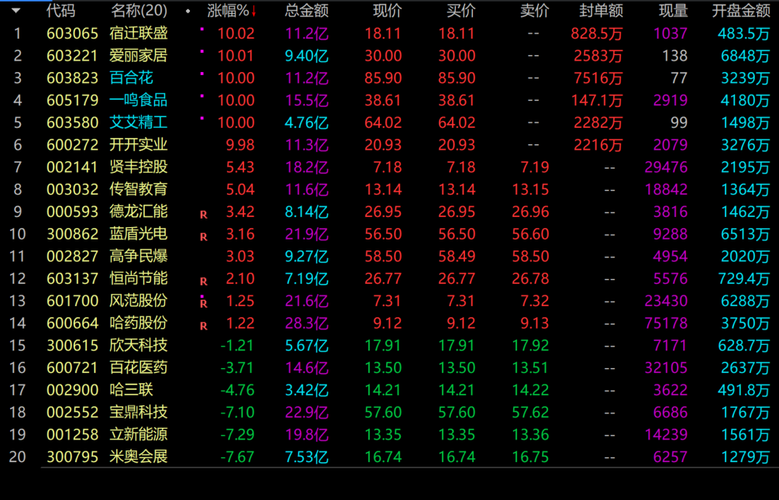Screen dimensions: 779x500
Task: Select stock name 百合花
Action: pyautogui.click(x=131, y=78)
